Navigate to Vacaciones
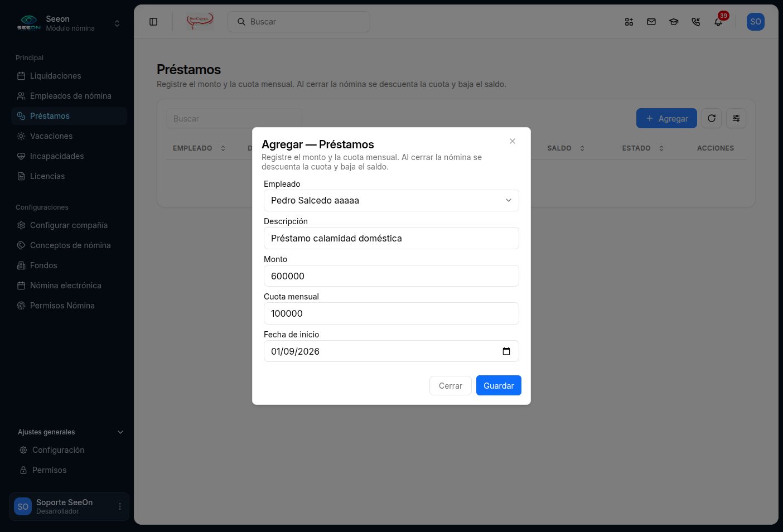Screen dimensions: 783x532 69,136
